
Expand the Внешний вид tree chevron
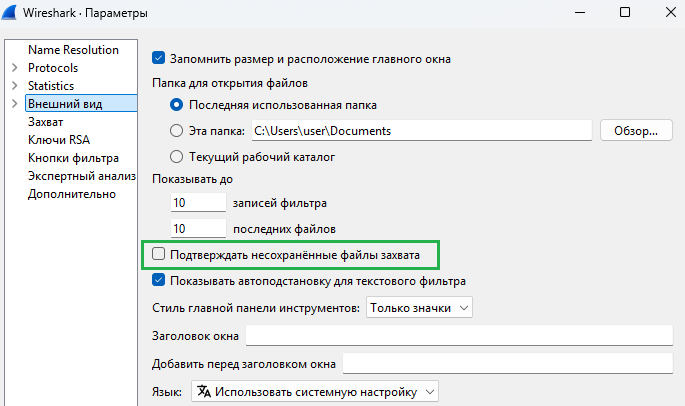point(14,104)
